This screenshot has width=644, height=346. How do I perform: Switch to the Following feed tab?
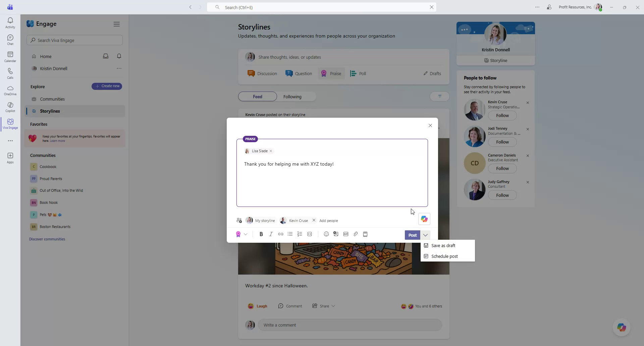(292, 96)
